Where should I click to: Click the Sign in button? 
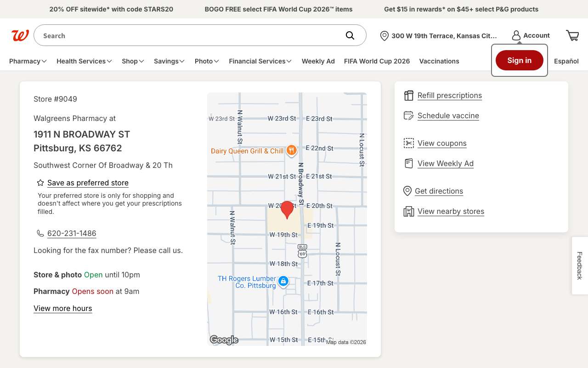[520, 60]
